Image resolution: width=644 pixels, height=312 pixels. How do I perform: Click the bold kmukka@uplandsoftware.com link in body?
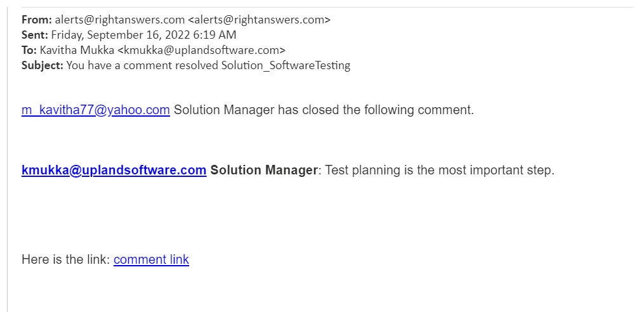click(x=114, y=170)
